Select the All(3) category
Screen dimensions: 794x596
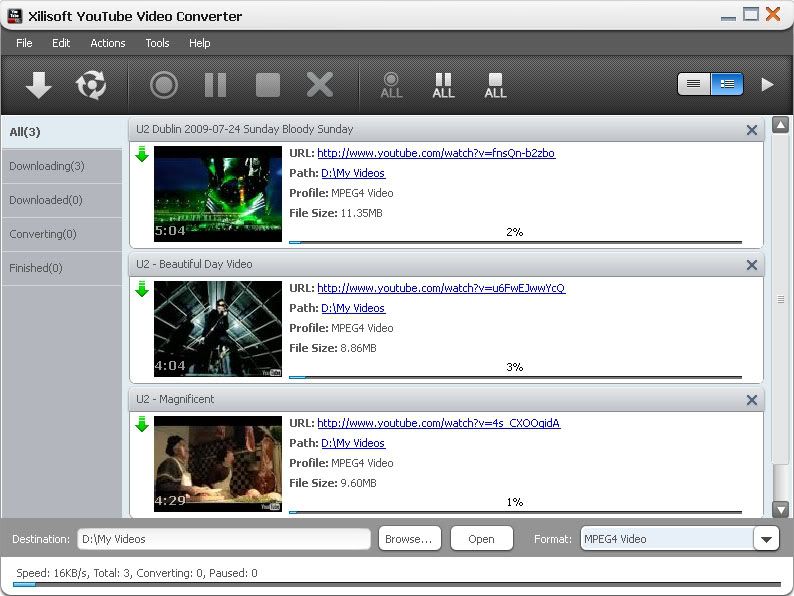point(62,132)
